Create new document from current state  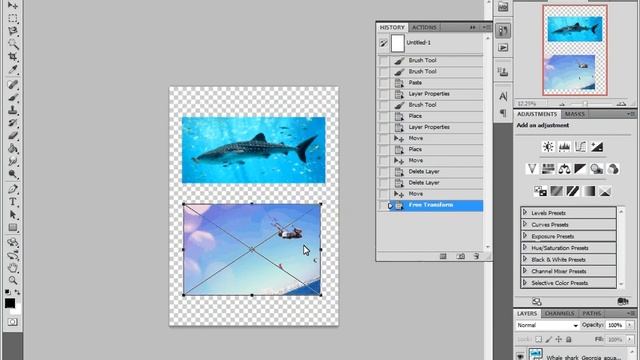click(443, 256)
